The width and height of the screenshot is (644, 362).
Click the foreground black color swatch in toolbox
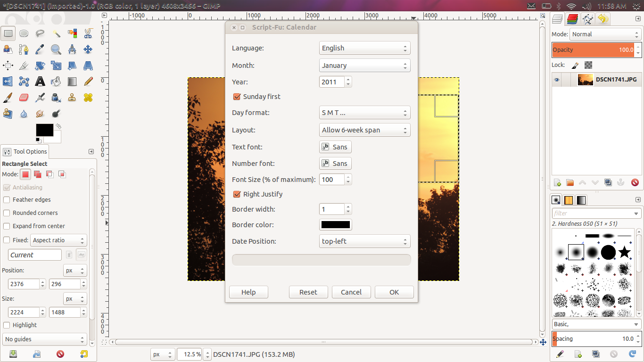coord(45,130)
